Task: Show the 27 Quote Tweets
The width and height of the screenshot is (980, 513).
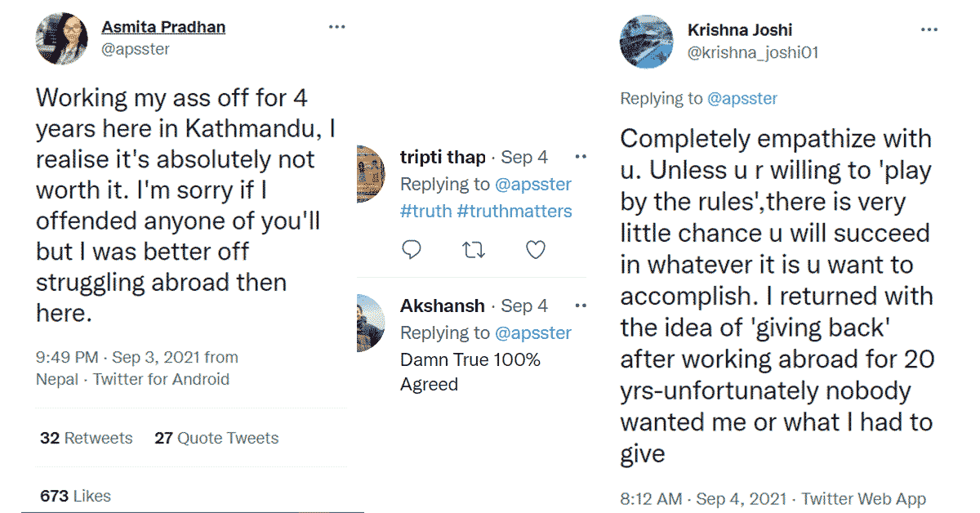Action: 216,439
